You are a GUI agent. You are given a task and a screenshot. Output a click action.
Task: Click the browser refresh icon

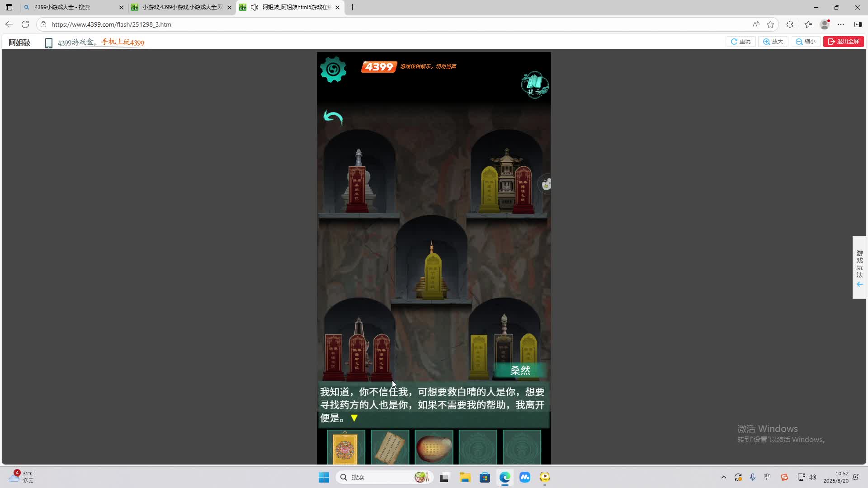[25, 24]
